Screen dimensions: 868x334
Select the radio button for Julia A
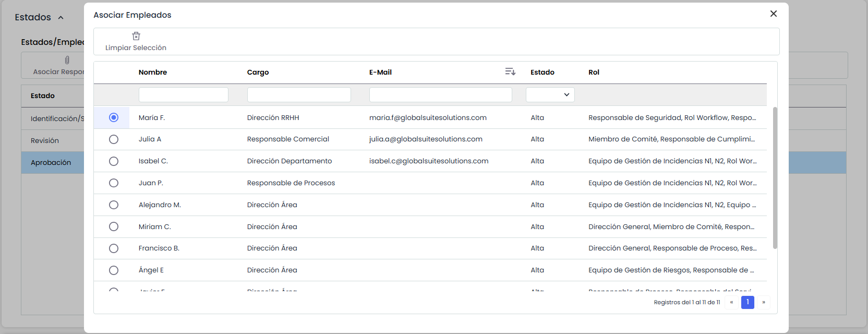[x=114, y=139]
